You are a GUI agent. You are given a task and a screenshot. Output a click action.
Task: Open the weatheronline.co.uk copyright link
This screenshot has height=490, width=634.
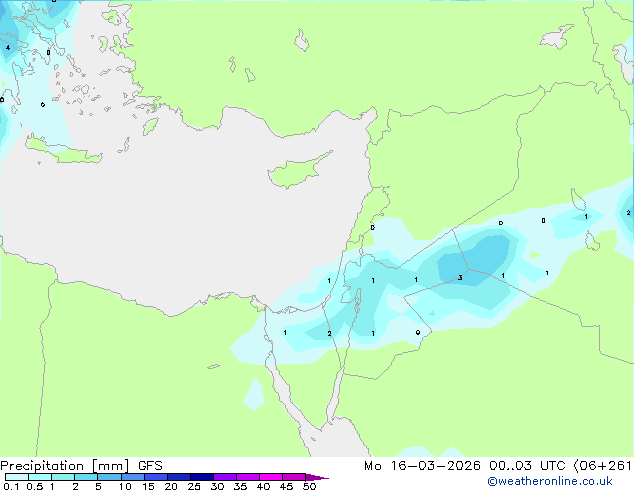click(x=549, y=481)
